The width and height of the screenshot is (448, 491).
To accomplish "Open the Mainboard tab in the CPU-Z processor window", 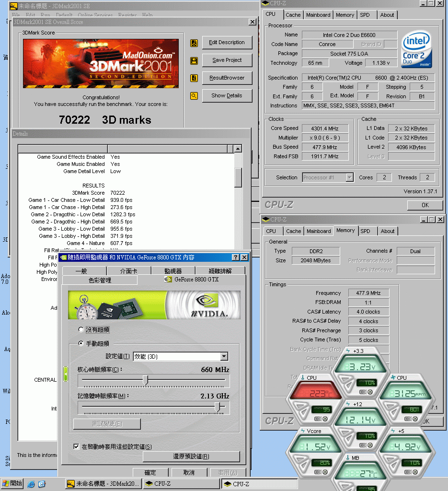I will (318, 15).
